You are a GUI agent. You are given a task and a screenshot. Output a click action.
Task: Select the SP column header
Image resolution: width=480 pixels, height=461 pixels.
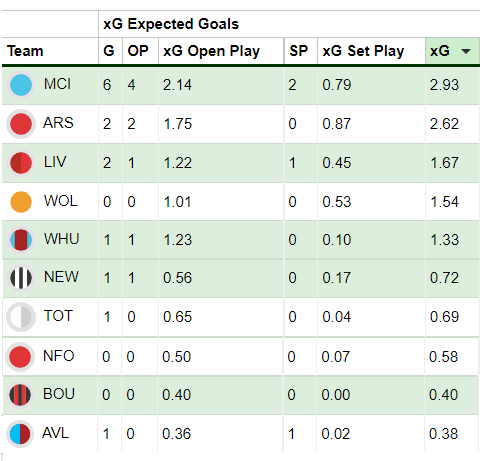pyautogui.click(x=299, y=51)
